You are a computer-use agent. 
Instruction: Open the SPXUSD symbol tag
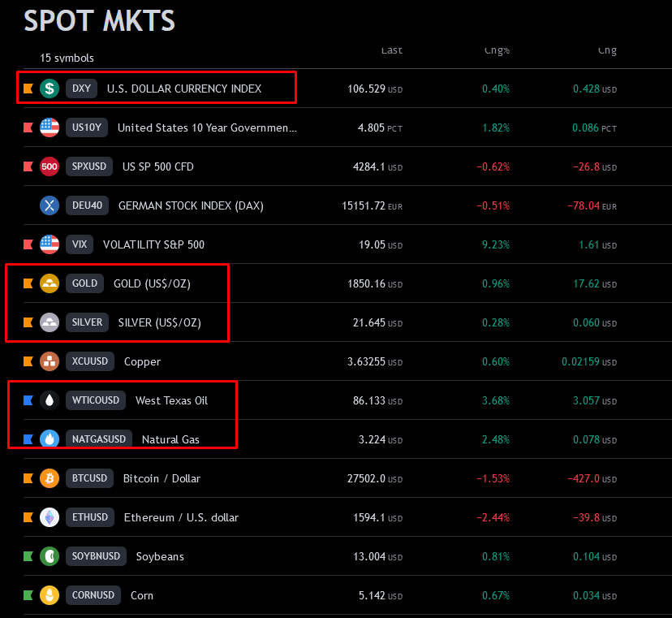pos(89,166)
